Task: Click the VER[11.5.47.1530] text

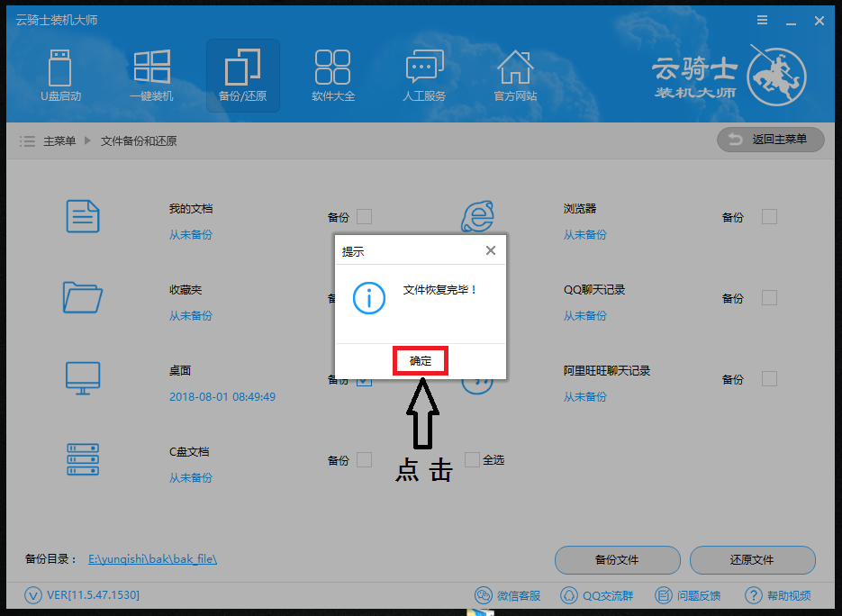Action: pos(93,595)
